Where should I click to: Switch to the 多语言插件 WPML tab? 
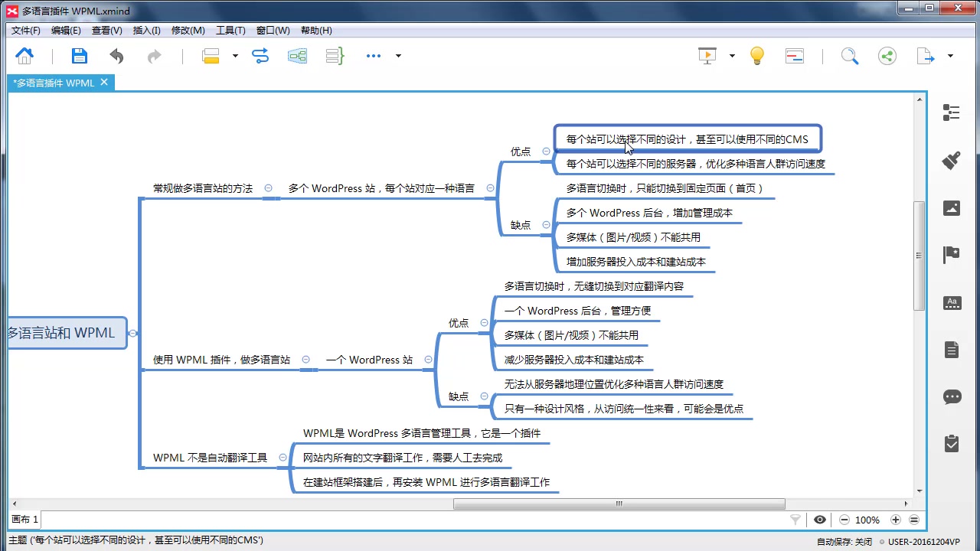tap(54, 83)
